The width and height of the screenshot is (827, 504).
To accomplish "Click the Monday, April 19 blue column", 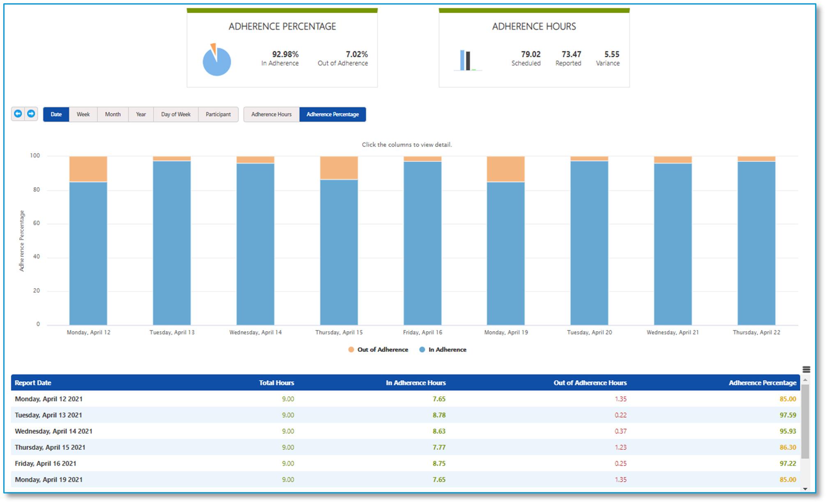I will coord(506,253).
